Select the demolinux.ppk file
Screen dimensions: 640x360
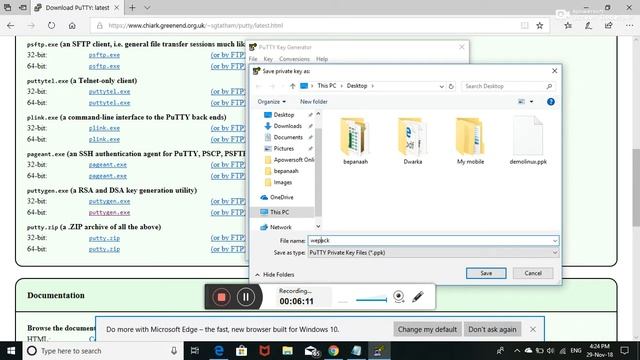(x=528, y=141)
